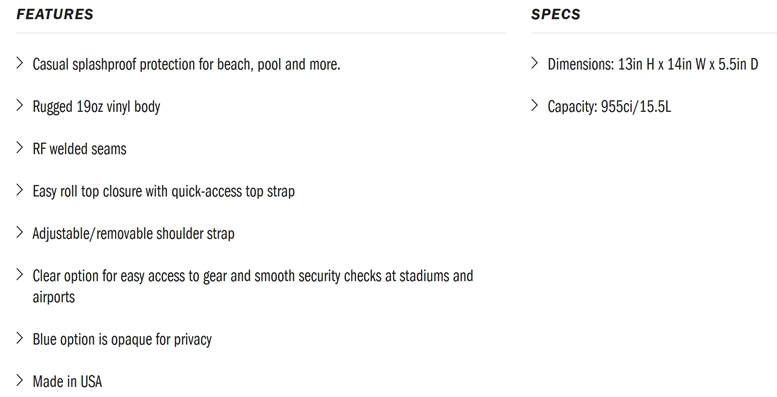Select the FEATURES heading
Screen dimensions: 777x397
[55, 14]
